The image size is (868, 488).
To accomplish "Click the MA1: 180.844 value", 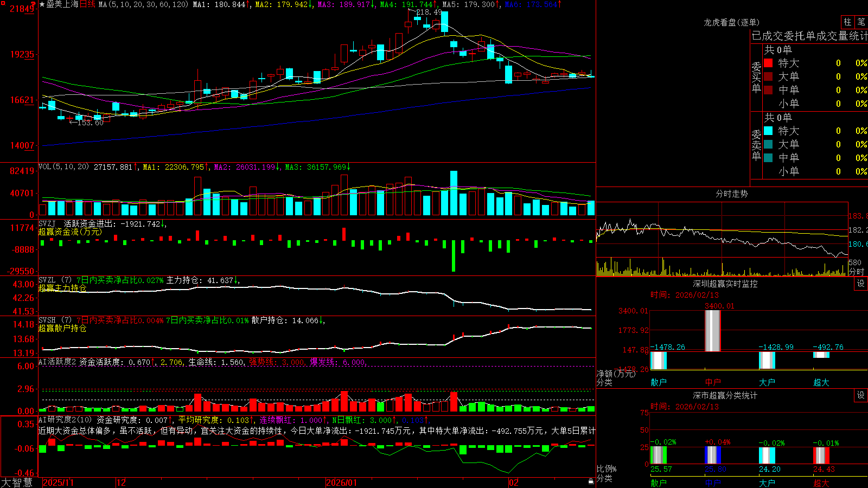I will [219, 4].
